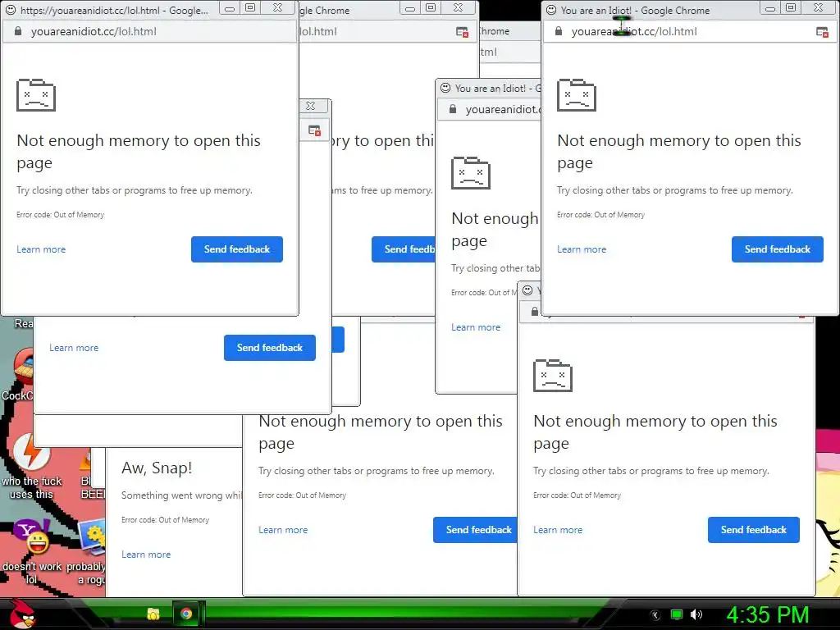840x630 pixels.
Task: Click sad-folder icon in small middle window
Action: 471,173
